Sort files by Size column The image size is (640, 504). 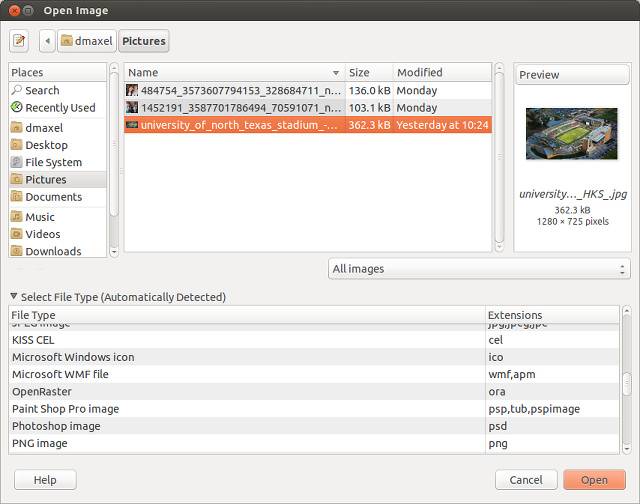369,73
